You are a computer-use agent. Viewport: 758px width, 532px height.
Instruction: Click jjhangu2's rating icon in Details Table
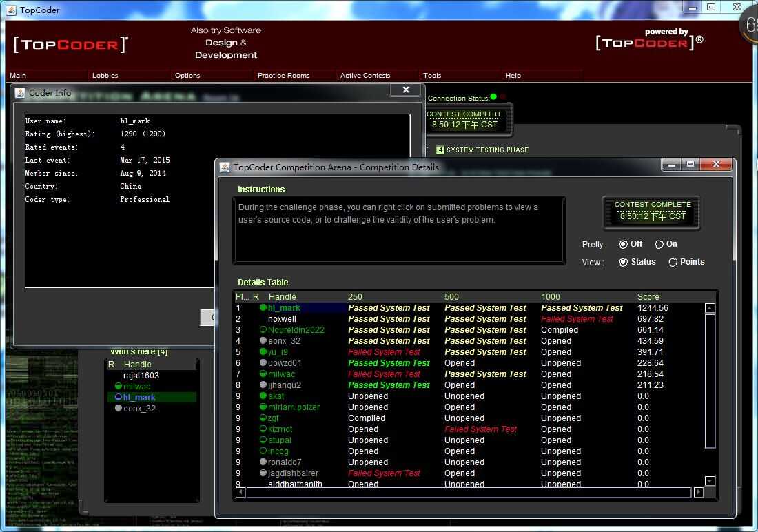tap(263, 385)
